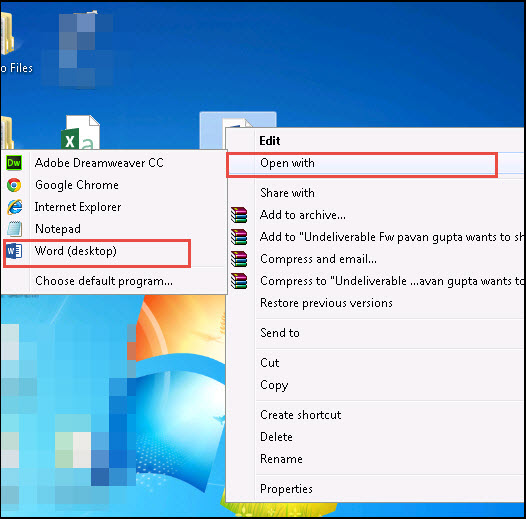Viewport: 526px width, 519px height.
Task: Select the Excel file icon on desktop
Action: pyautogui.click(x=81, y=132)
